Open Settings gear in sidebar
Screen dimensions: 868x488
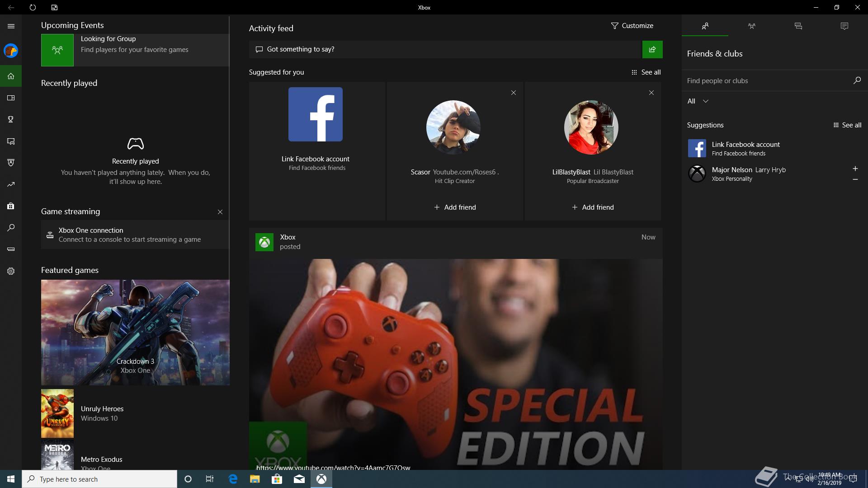[x=11, y=271]
